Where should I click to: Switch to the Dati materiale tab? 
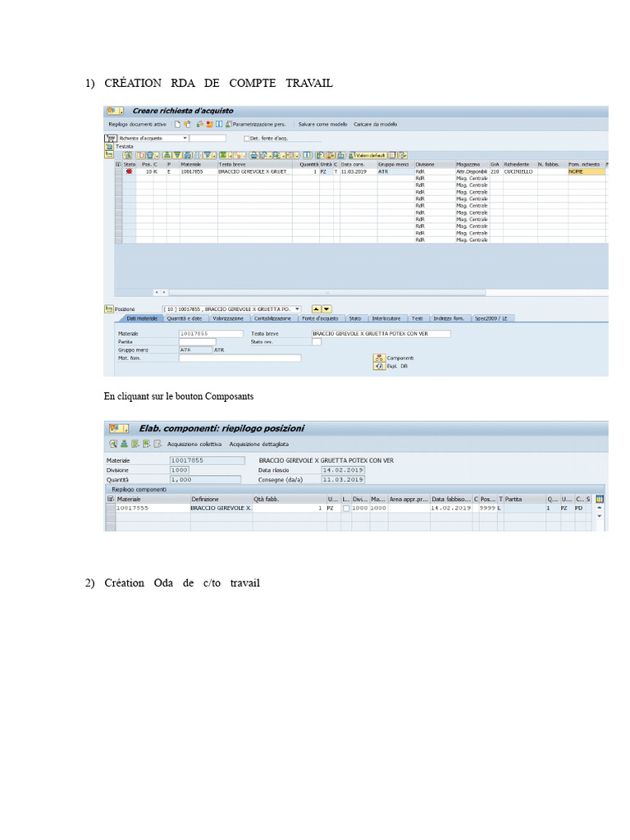141,318
